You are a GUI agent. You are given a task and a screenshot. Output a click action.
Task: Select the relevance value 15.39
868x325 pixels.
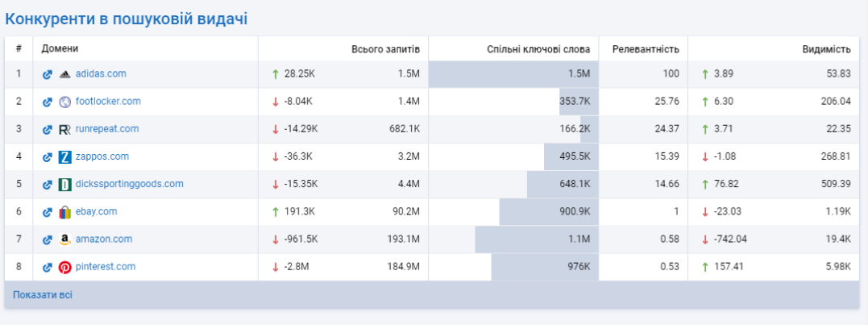669,156
